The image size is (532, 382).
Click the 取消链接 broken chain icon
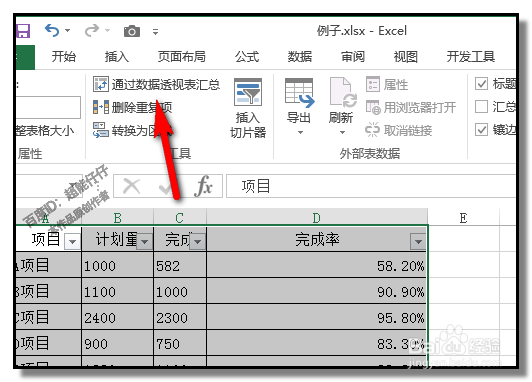pyautogui.click(x=372, y=130)
